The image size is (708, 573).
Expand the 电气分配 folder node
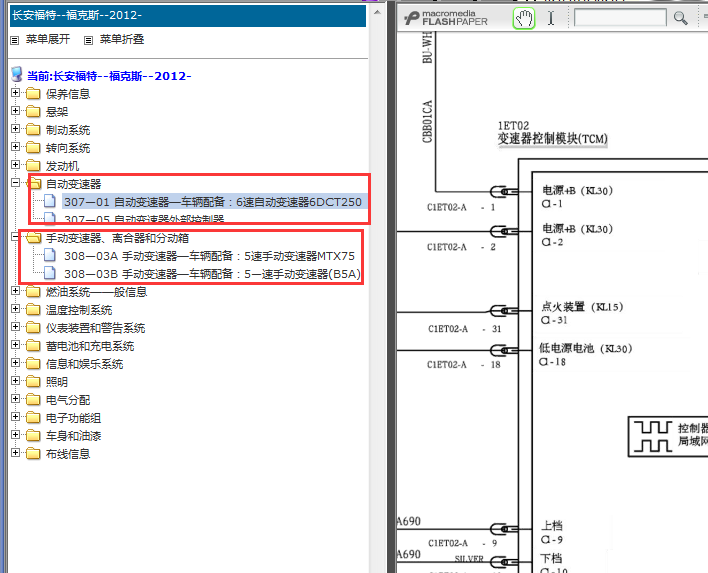coord(15,399)
